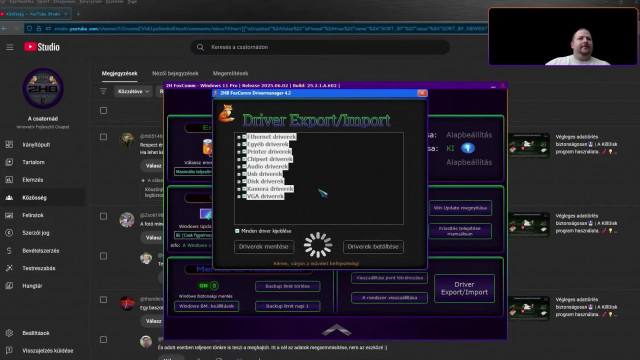Click the Driverek betöltése button
Image resolution: width=640 pixels, height=360 pixels.
pyautogui.click(x=373, y=247)
